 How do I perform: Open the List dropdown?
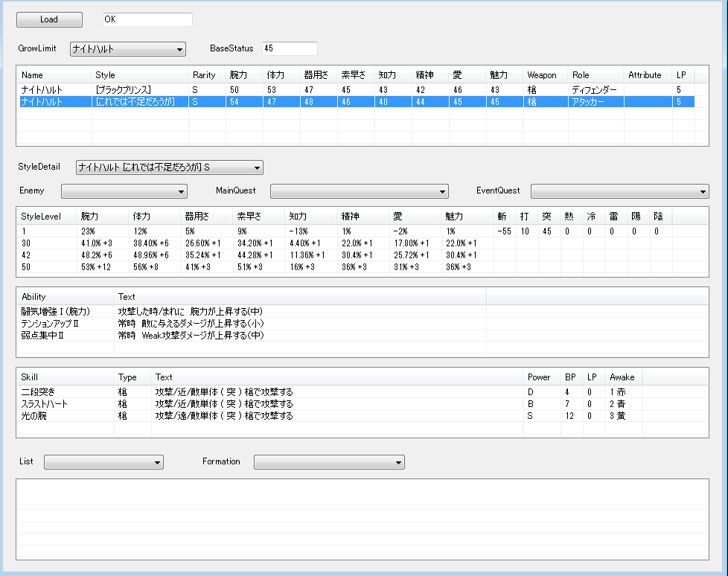[x=103, y=462]
